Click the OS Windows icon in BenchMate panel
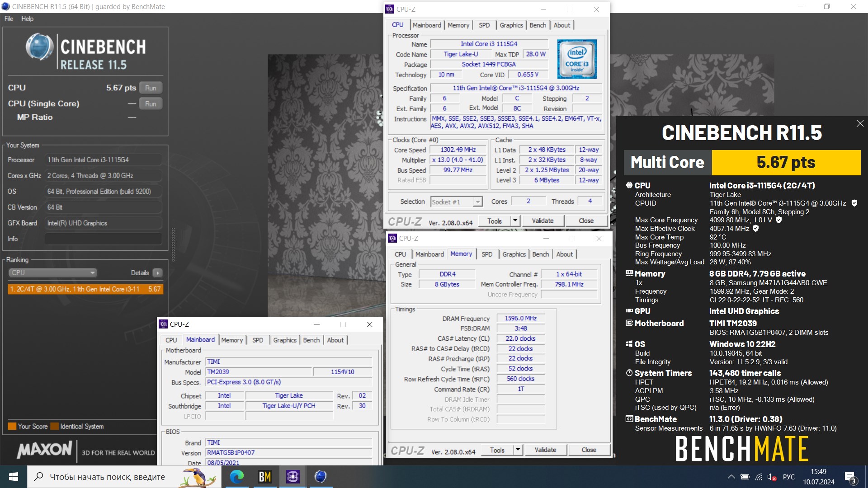The width and height of the screenshot is (868, 488). (629, 344)
